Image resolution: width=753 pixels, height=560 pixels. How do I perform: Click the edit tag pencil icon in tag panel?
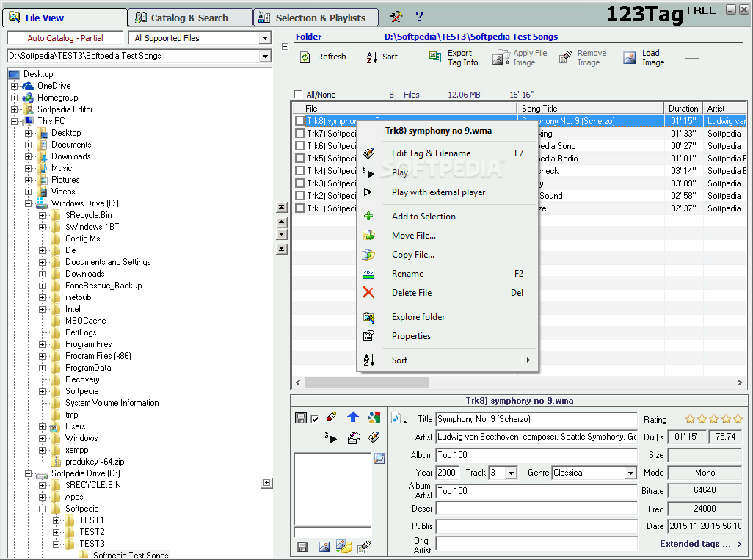pyautogui.click(x=374, y=437)
